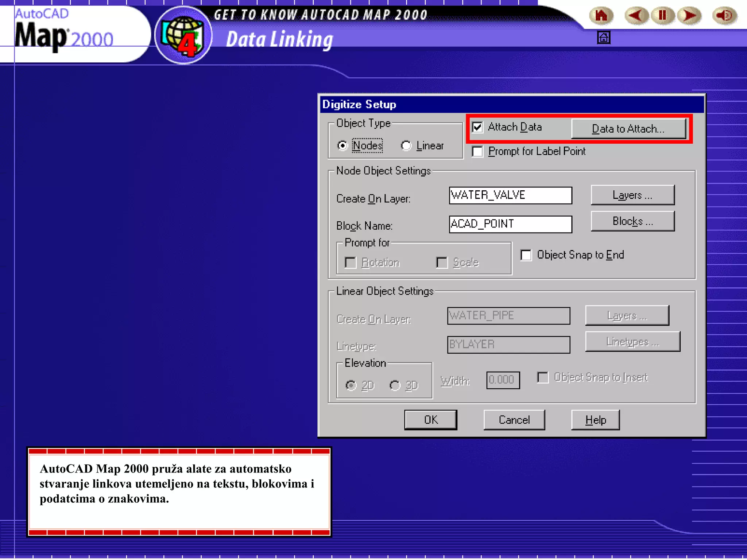747x560 pixels.
Task: Select the Nodes object type radio
Action: [x=342, y=146]
